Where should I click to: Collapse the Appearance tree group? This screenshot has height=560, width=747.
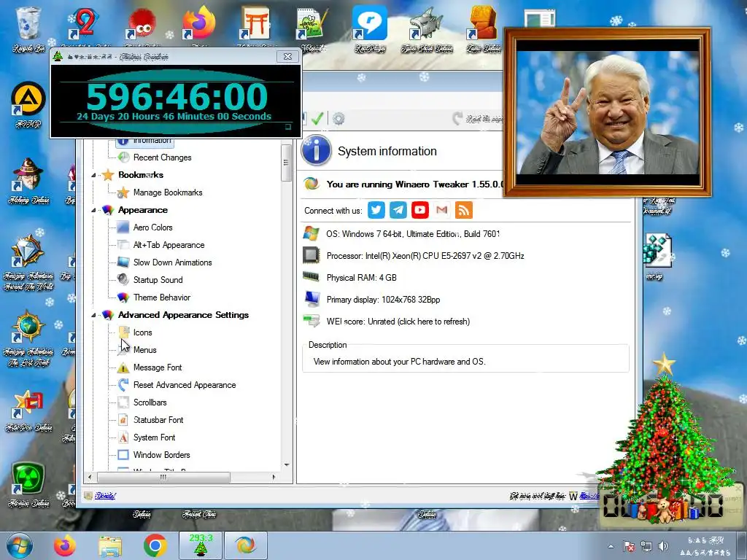[x=93, y=210]
